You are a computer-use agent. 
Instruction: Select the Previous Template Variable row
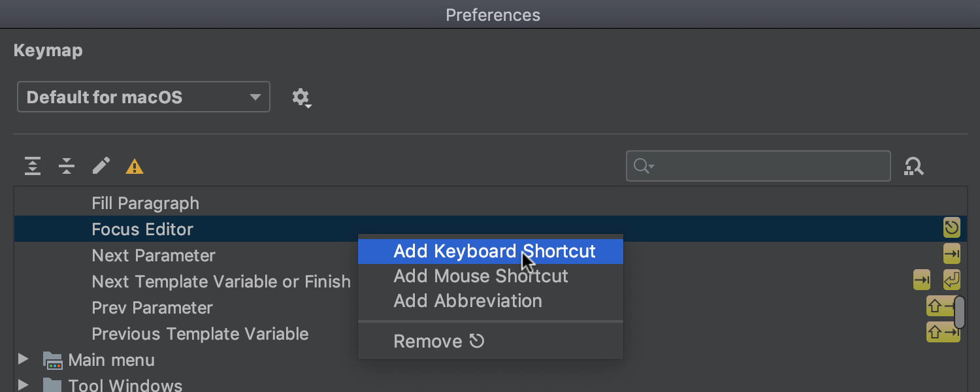[x=200, y=334]
